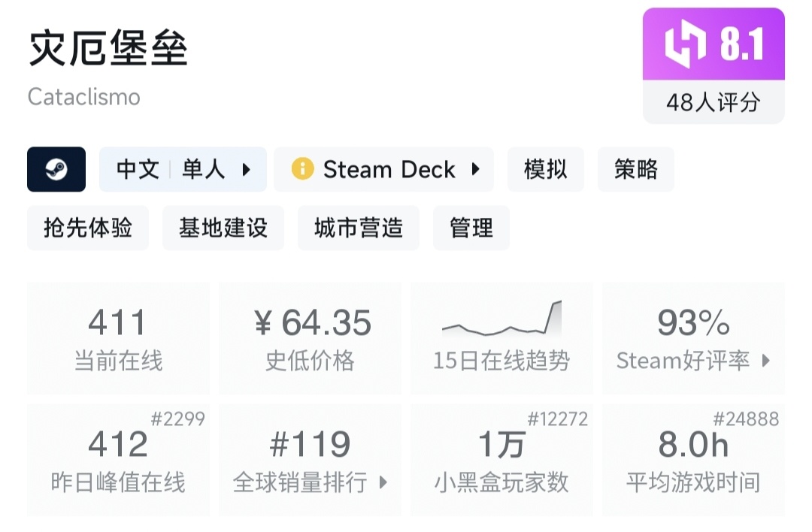This screenshot has height=532, width=812.
Task: Expand 全球销量排行 ranking arrow
Action: [383, 482]
